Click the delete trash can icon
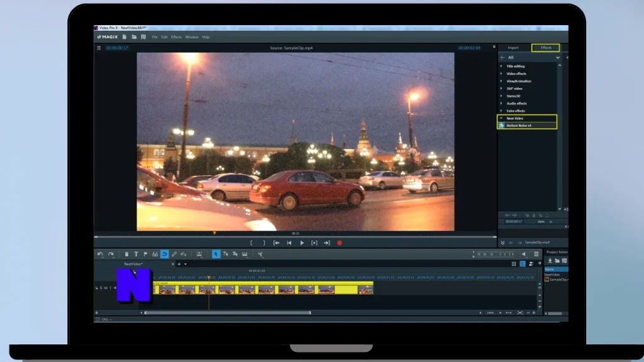 click(126, 255)
